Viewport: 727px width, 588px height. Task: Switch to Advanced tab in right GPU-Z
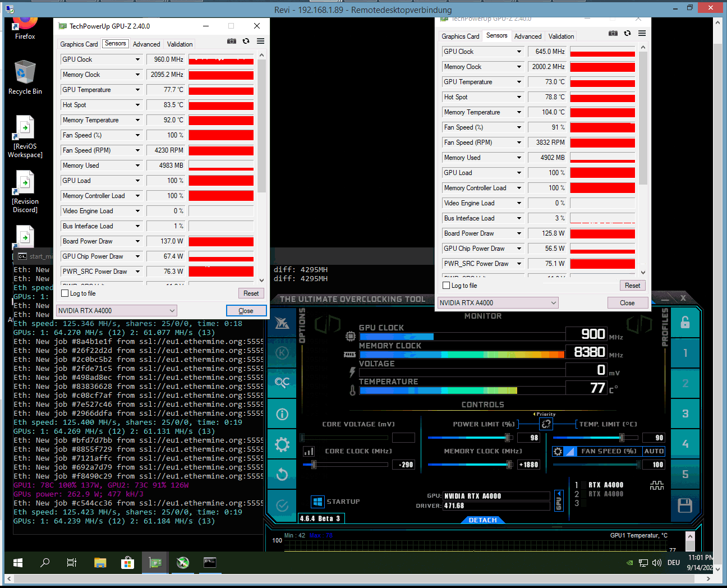point(528,36)
